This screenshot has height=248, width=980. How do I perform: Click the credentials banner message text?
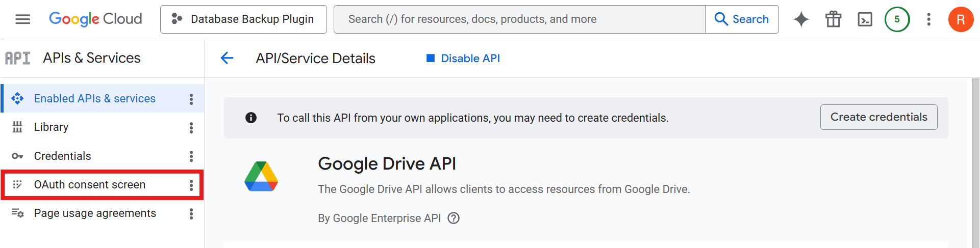[x=473, y=118]
